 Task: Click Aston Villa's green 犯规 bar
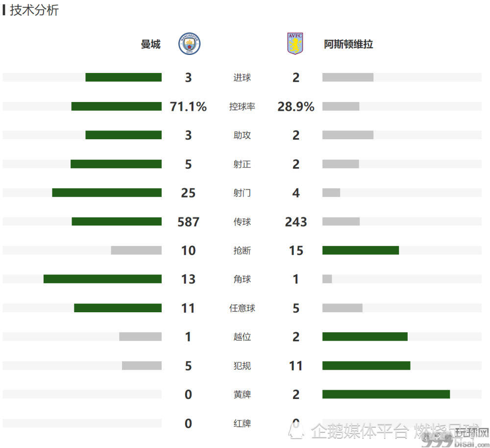pos(366,366)
